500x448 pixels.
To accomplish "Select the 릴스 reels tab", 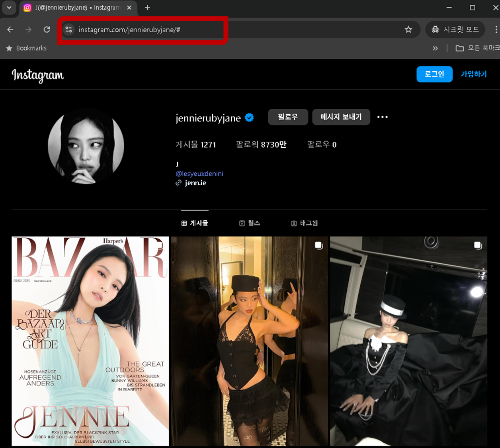I will (250, 223).
